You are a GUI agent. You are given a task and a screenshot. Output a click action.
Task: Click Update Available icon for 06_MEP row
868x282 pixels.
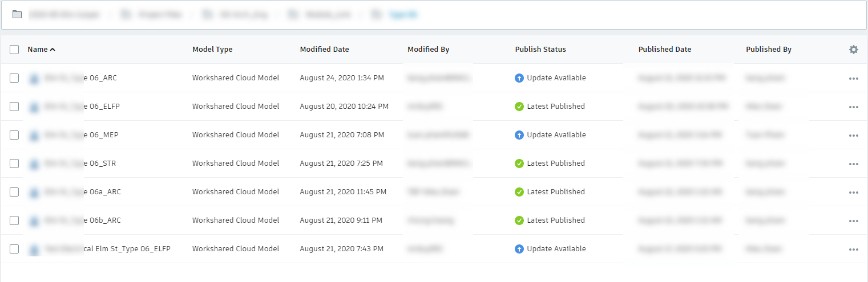coord(519,135)
